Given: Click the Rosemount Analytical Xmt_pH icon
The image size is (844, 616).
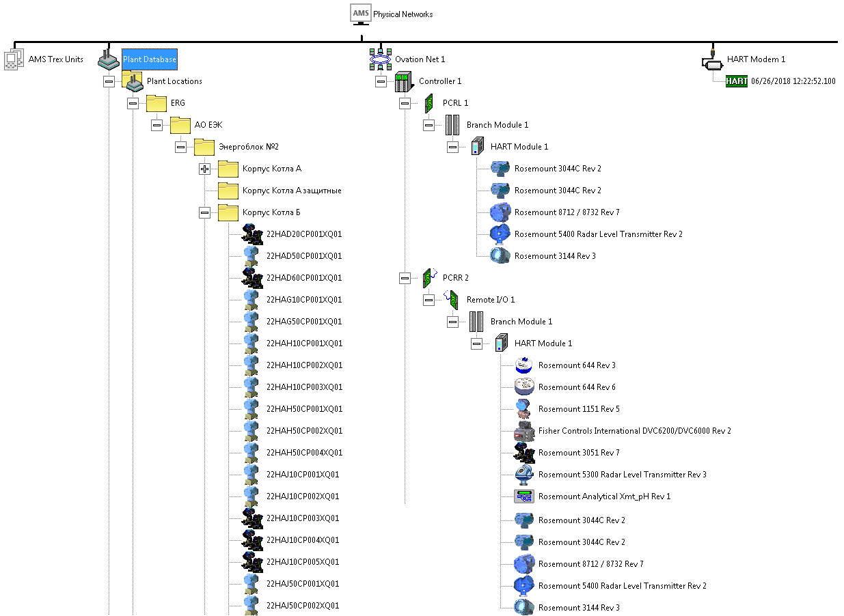Looking at the screenshot, I should point(524,496).
